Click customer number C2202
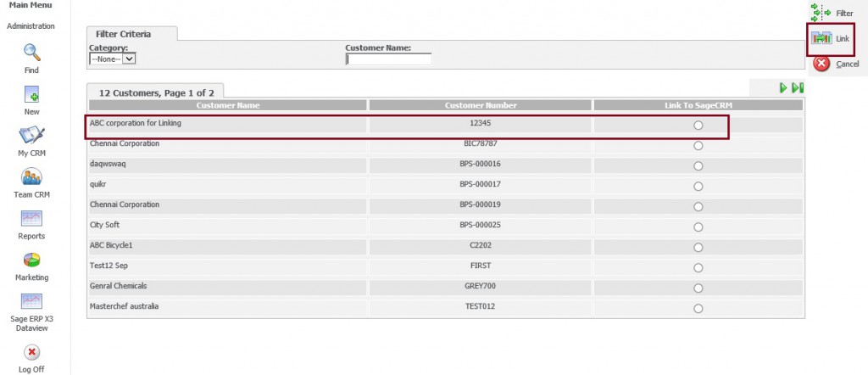This screenshot has width=868, height=375. click(x=481, y=245)
